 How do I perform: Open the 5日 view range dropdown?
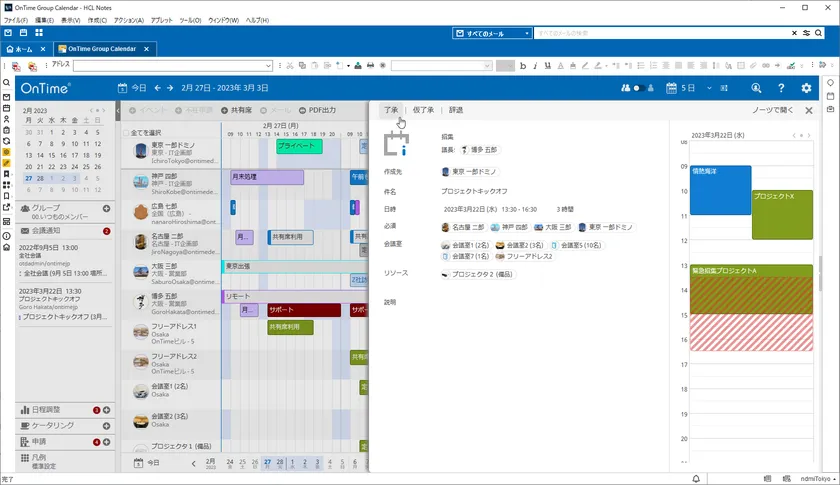709,88
